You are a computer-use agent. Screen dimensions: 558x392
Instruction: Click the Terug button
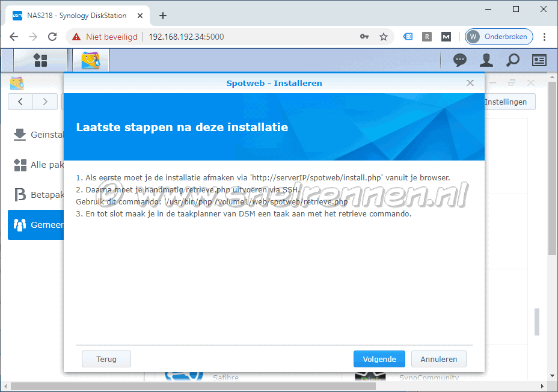[x=106, y=359]
